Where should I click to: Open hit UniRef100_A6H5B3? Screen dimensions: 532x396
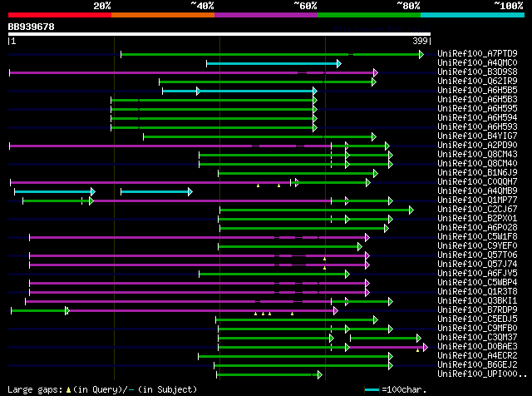(x=477, y=99)
